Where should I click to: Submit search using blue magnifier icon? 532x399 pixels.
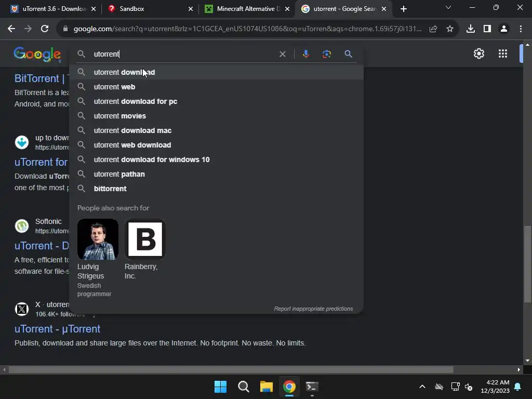[348, 54]
